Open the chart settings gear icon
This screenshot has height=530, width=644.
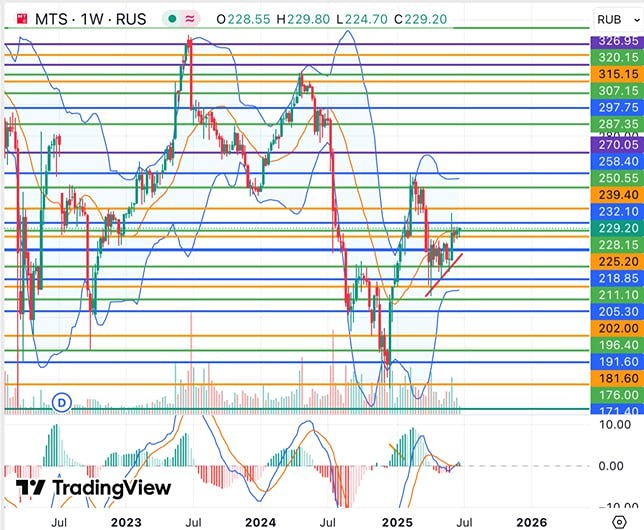pos(619,522)
